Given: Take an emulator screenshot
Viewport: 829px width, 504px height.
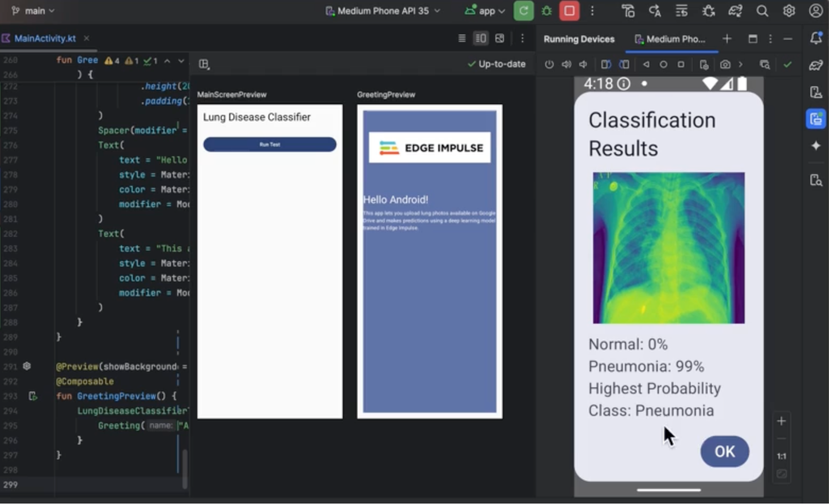Looking at the screenshot, I should 725,65.
